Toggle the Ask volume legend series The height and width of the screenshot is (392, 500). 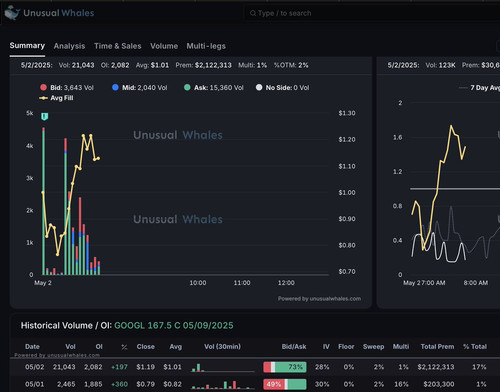coord(214,88)
